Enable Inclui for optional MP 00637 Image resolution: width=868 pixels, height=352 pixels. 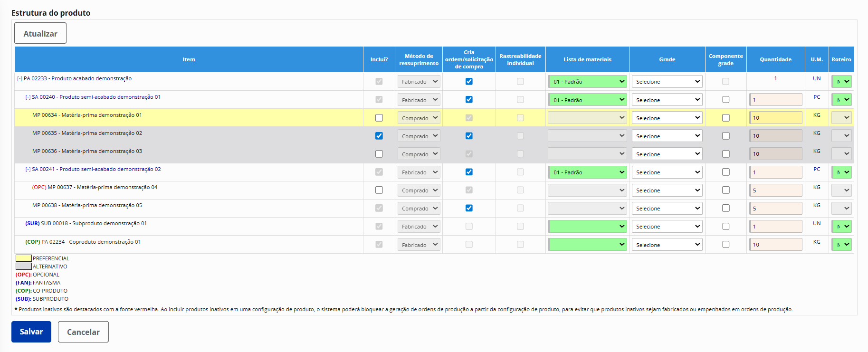379,190
